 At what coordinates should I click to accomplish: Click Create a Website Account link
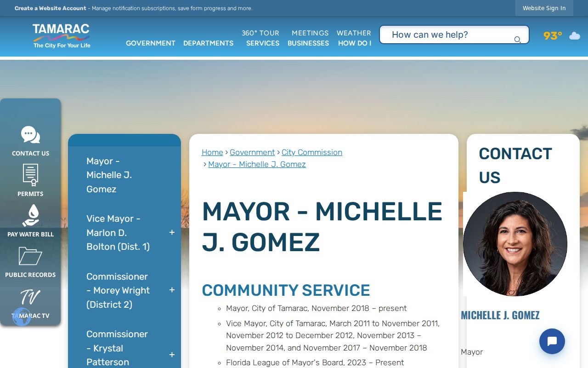click(51, 8)
